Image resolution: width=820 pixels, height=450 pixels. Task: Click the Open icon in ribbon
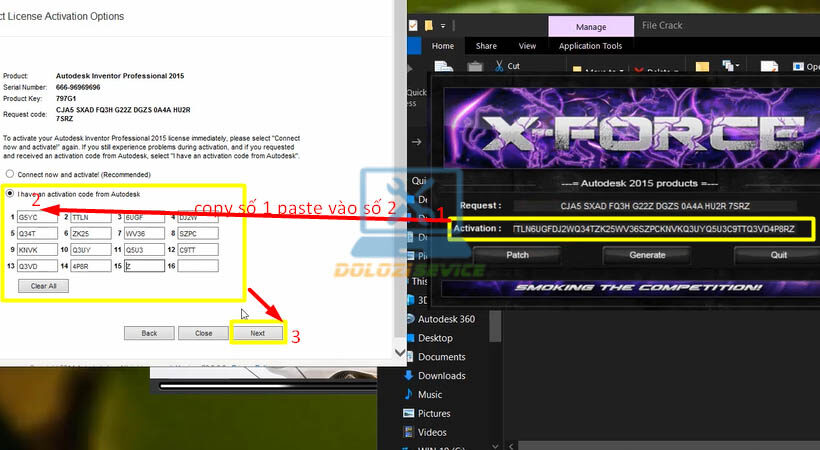tap(798, 66)
